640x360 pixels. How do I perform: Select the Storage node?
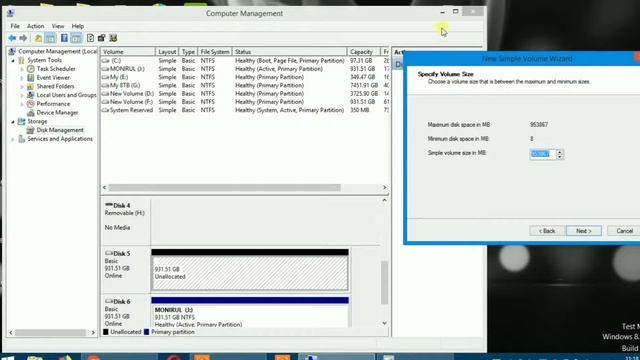point(37,122)
